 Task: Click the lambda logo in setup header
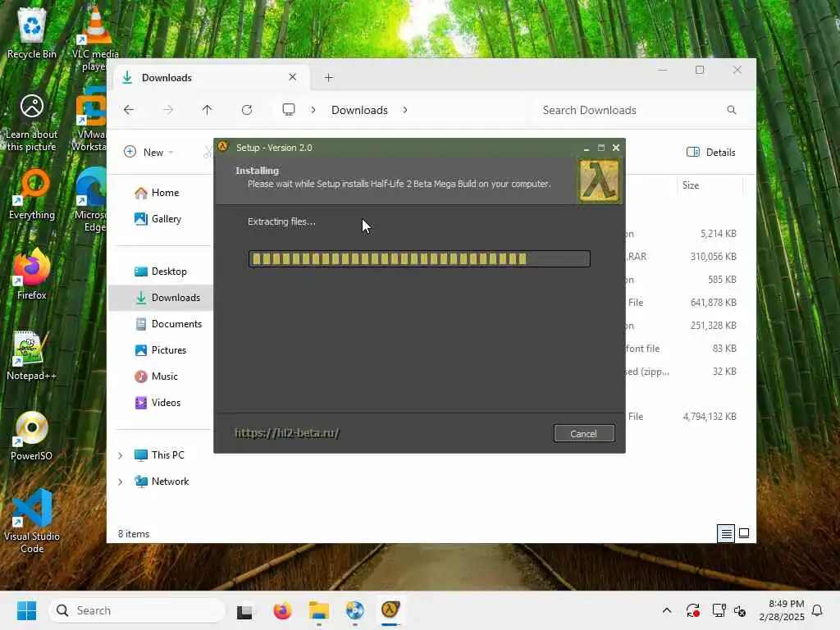click(599, 180)
